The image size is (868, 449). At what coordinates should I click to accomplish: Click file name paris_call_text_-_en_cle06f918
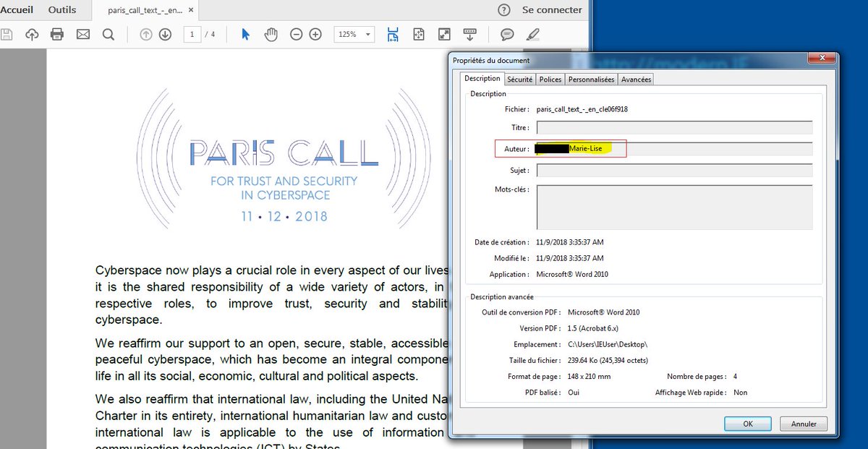point(582,109)
